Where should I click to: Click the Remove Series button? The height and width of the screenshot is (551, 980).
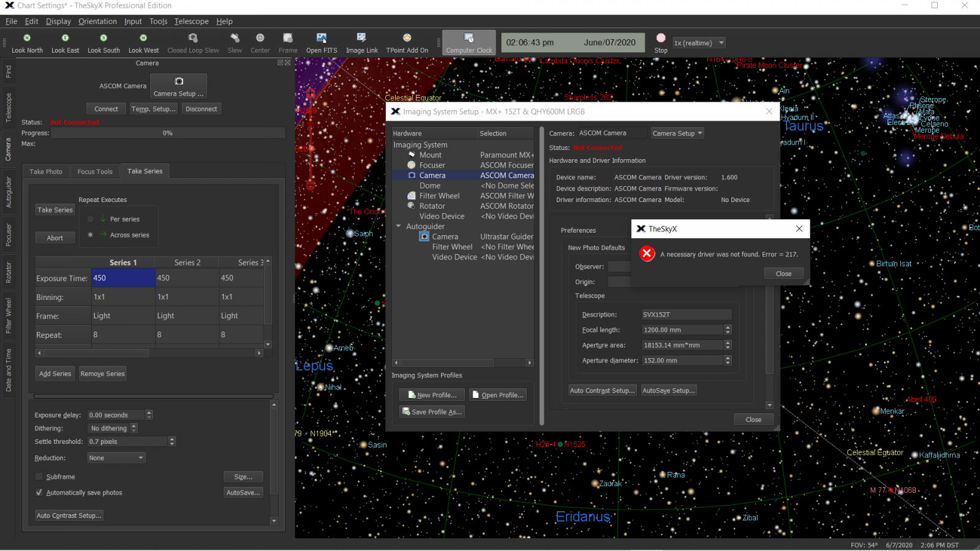pyautogui.click(x=103, y=373)
